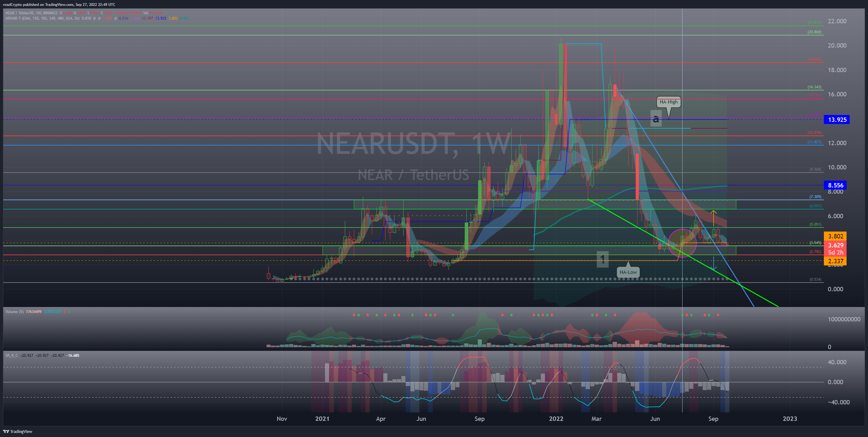Click the SR_R_C indicator legend
Image resolution: width=868 pixels, height=437 pixels.
pyautogui.click(x=11, y=355)
